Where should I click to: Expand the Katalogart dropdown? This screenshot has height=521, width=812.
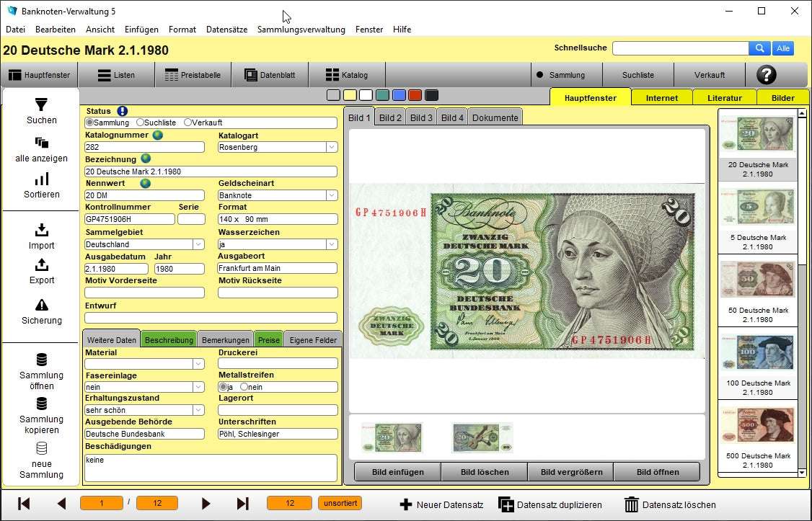tap(331, 147)
